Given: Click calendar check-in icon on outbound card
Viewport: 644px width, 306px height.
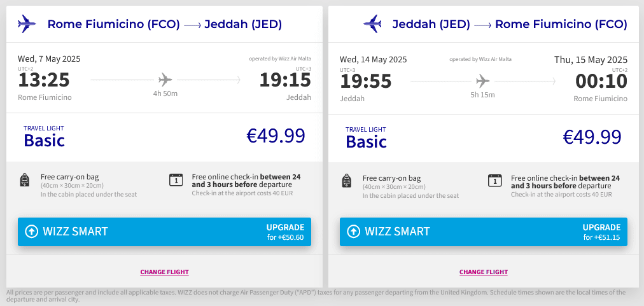Looking at the screenshot, I should click(176, 180).
